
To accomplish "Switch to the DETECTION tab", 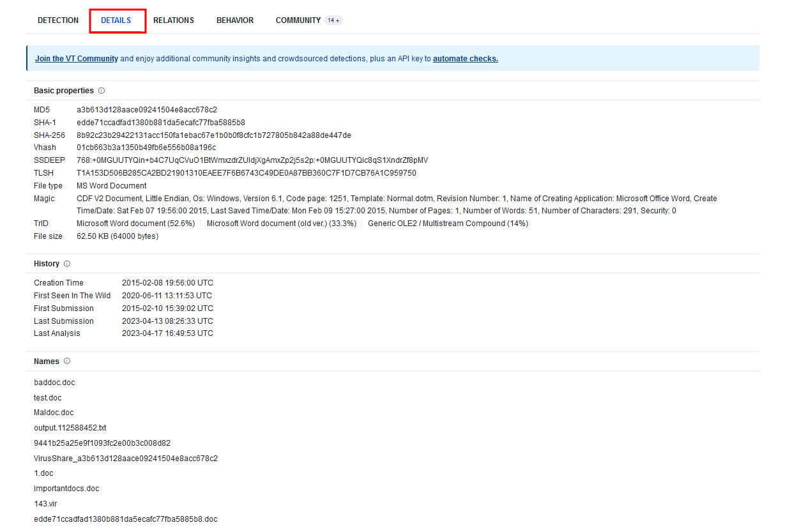I will click(x=58, y=20).
